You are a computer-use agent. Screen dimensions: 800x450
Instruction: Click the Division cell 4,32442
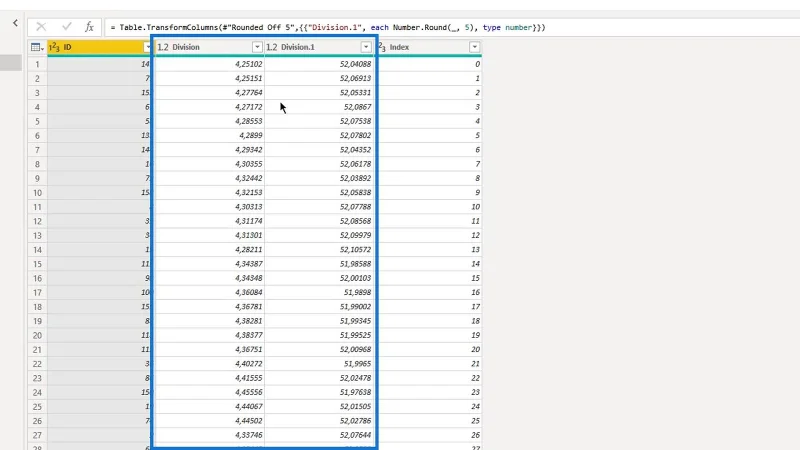(209, 178)
